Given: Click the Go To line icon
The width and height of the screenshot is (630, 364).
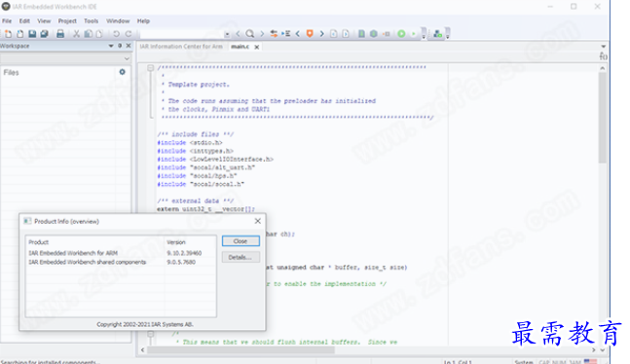Looking at the screenshot, I should [285, 34].
